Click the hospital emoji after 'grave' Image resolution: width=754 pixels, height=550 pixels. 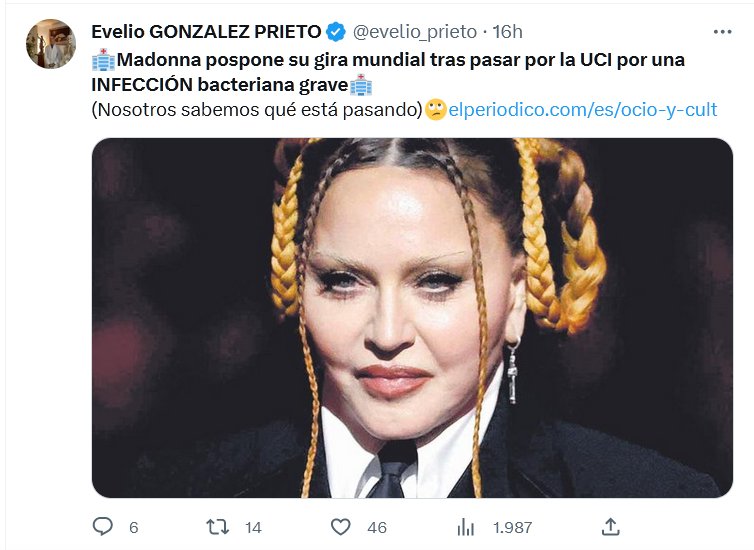359,84
